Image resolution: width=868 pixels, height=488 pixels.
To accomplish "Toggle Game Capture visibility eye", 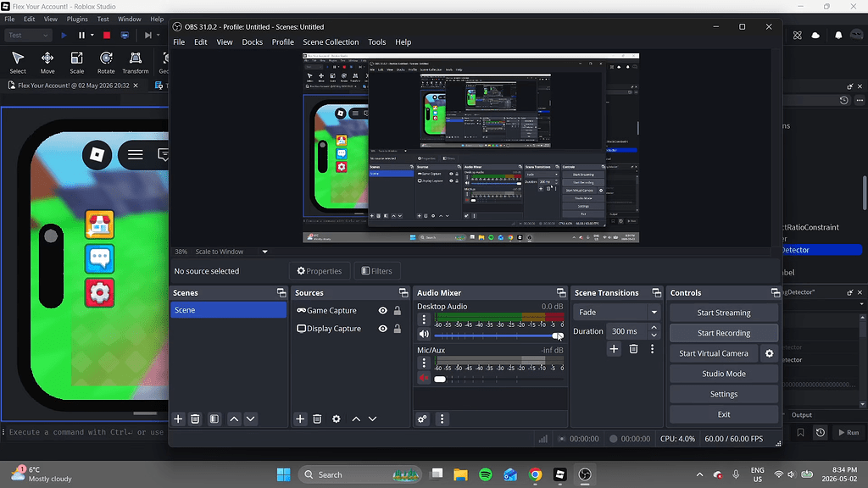I will [382, 310].
